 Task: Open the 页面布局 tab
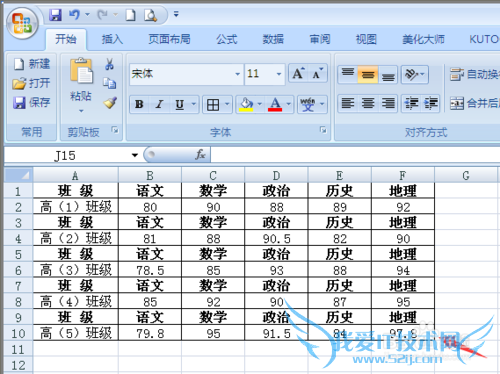169,39
